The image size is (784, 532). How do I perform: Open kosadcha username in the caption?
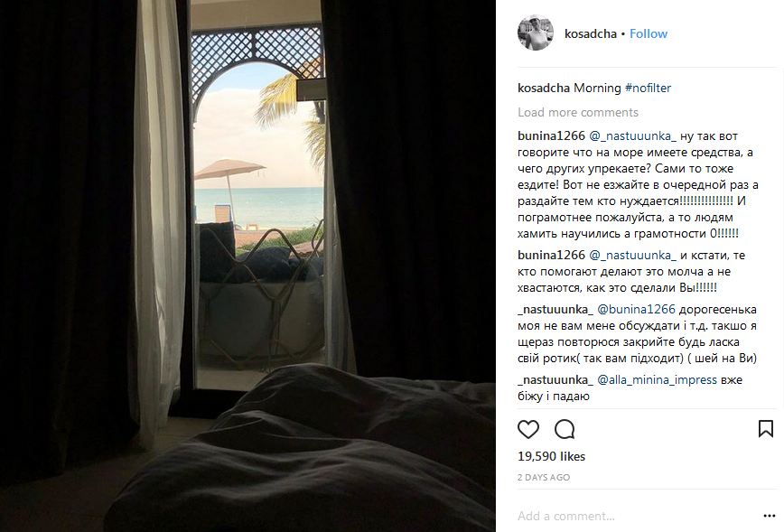coord(544,88)
